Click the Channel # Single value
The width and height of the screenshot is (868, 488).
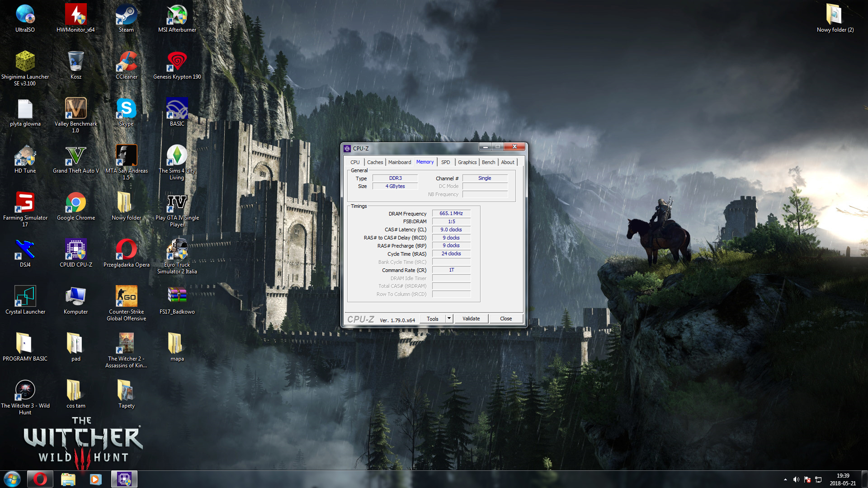(x=485, y=178)
